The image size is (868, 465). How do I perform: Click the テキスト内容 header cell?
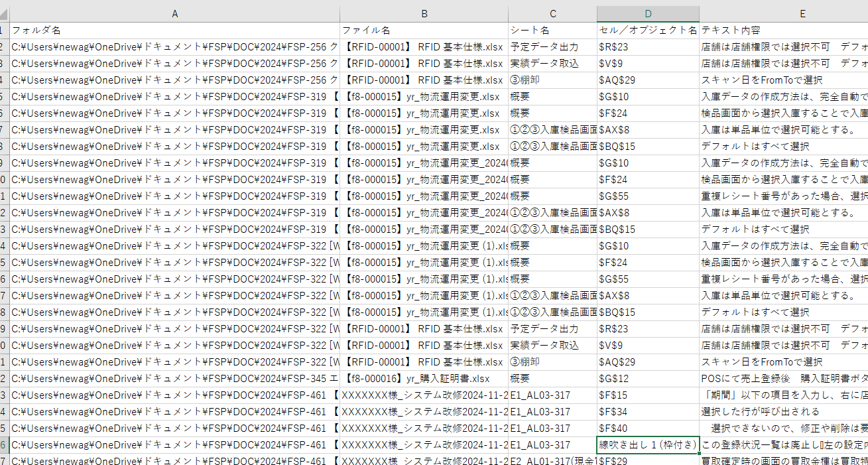click(784, 31)
